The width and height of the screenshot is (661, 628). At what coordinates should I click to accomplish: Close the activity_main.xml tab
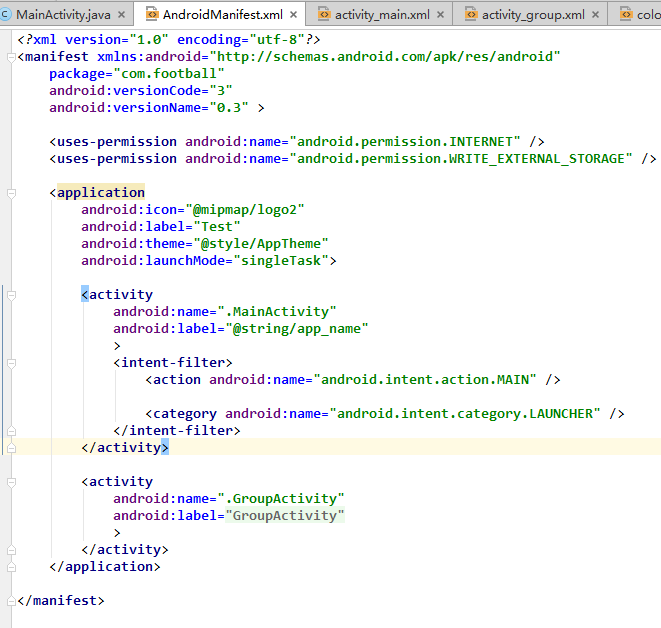[x=440, y=15]
